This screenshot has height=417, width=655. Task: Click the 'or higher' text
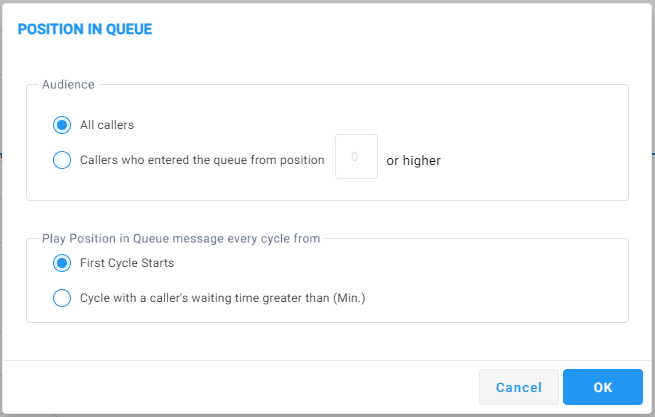pyautogui.click(x=414, y=160)
